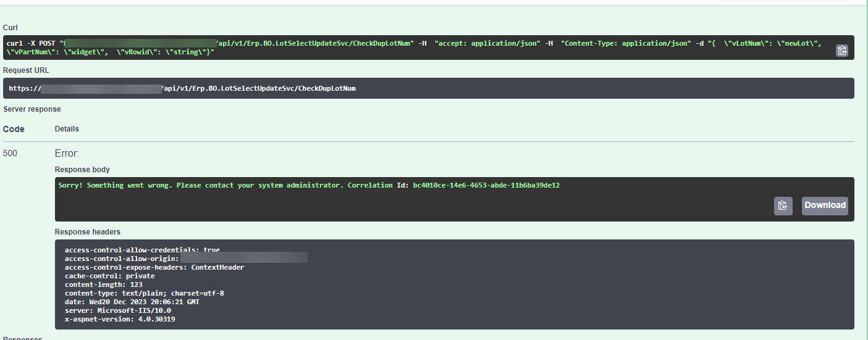Select the Request URL text box
The image size is (868, 340).
pos(429,88)
